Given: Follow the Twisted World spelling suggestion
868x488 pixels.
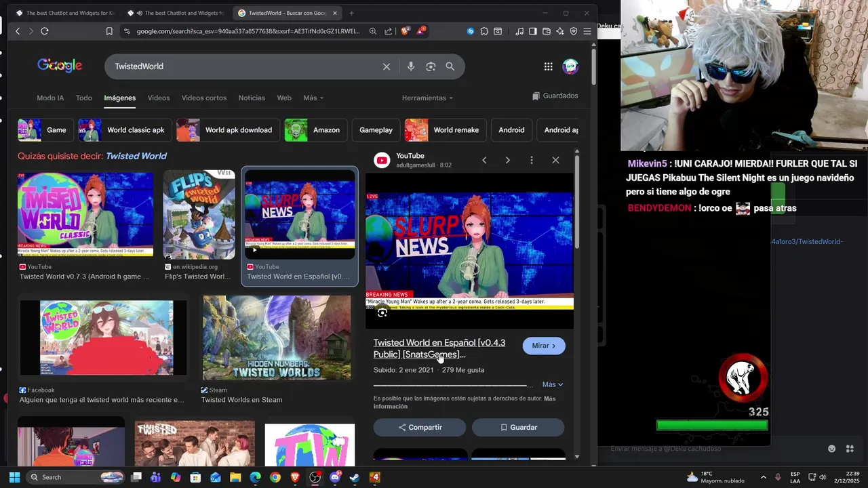Looking at the screenshot, I should (x=136, y=156).
